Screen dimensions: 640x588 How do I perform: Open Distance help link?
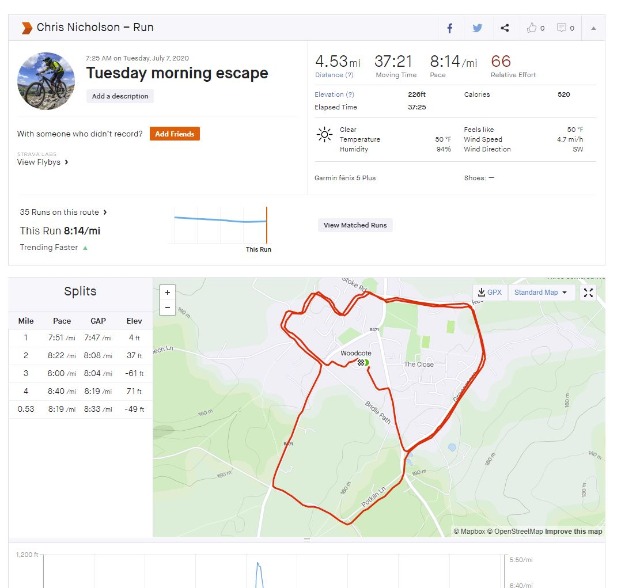click(x=334, y=75)
